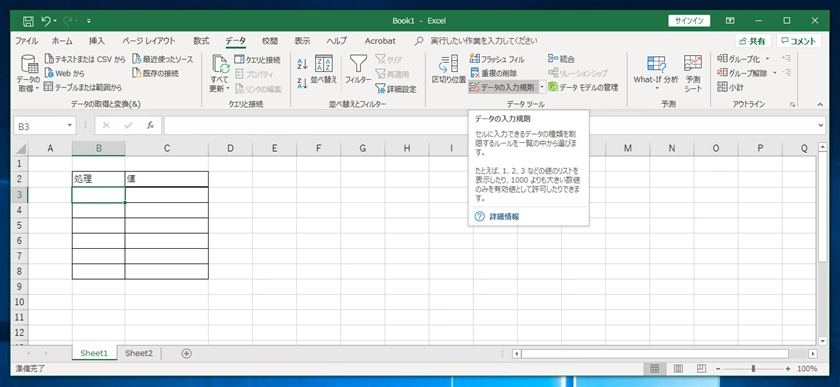
Task: Sort descending with the Z-A icon
Action: click(x=302, y=83)
